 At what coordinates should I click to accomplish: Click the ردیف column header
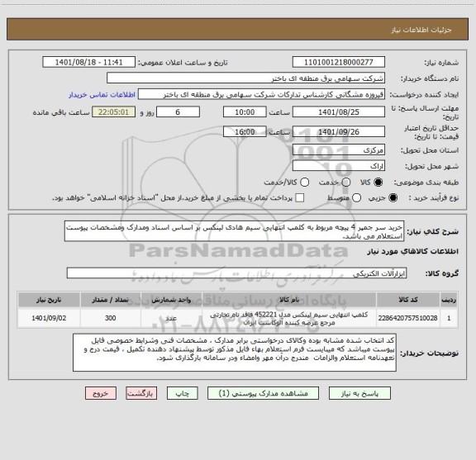point(449,300)
